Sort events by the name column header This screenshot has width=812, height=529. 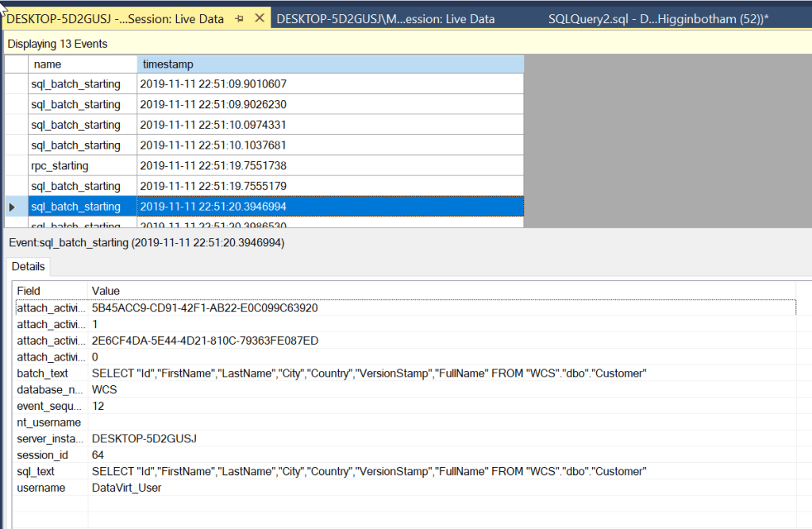pyautogui.click(x=82, y=64)
